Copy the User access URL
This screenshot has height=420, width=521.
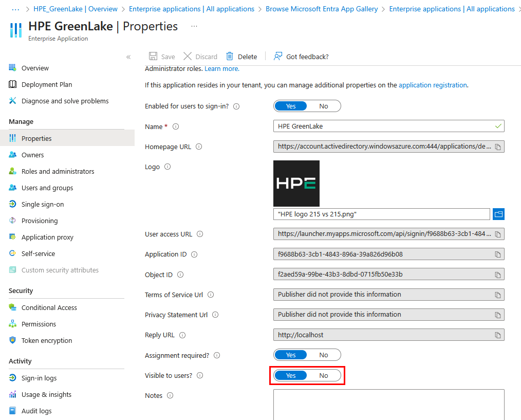pos(497,234)
